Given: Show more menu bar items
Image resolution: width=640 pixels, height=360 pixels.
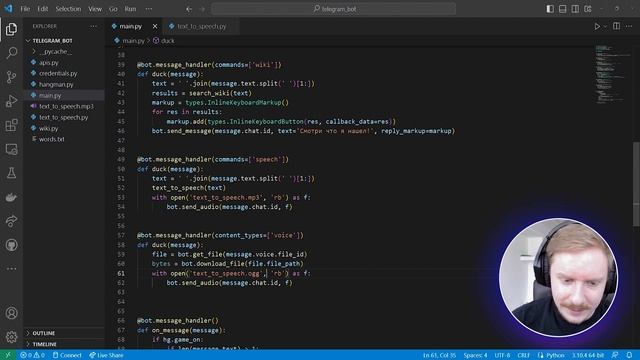Looking at the screenshot, I should [x=149, y=9].
